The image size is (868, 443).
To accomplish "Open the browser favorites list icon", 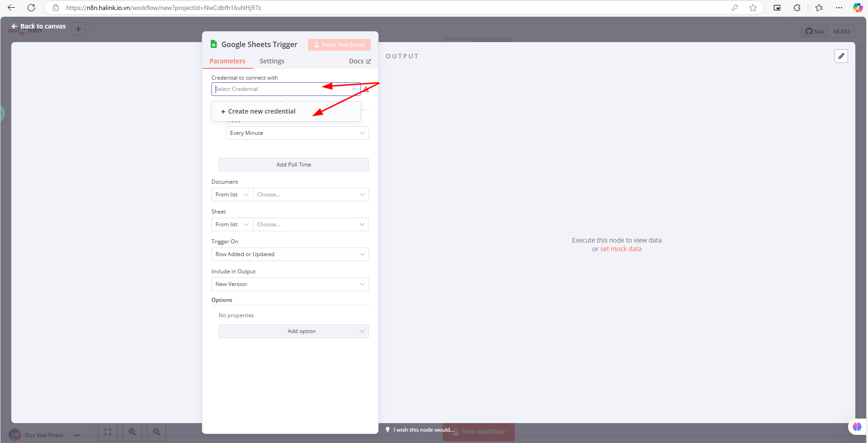I will [819, 8].
